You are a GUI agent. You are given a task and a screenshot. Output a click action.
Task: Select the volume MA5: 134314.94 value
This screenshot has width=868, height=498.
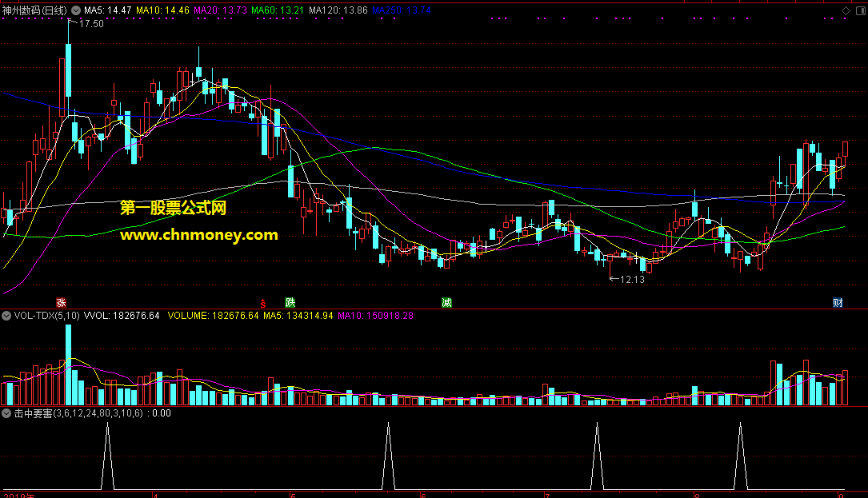pos(298,316)
